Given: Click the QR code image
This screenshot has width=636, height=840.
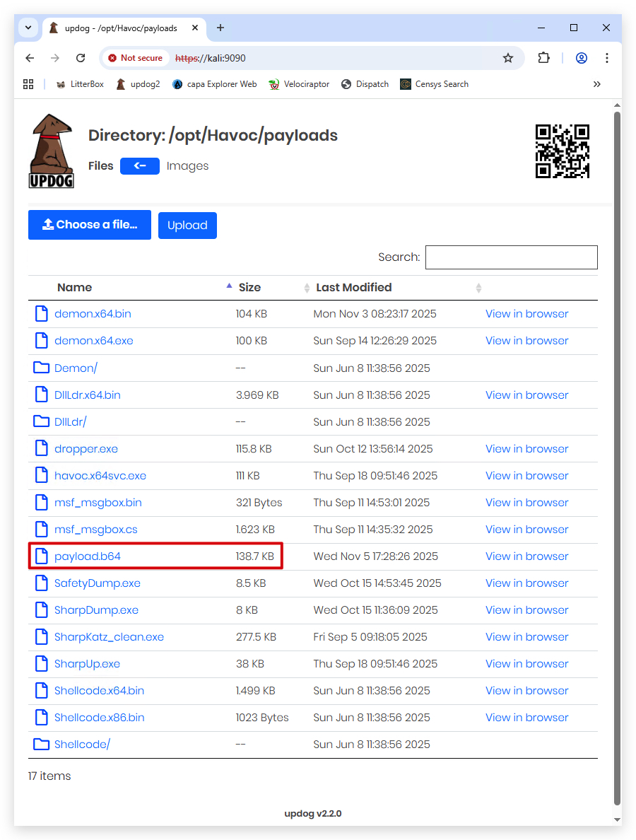Looking at the screenshot, I should [x=562, y=151].
